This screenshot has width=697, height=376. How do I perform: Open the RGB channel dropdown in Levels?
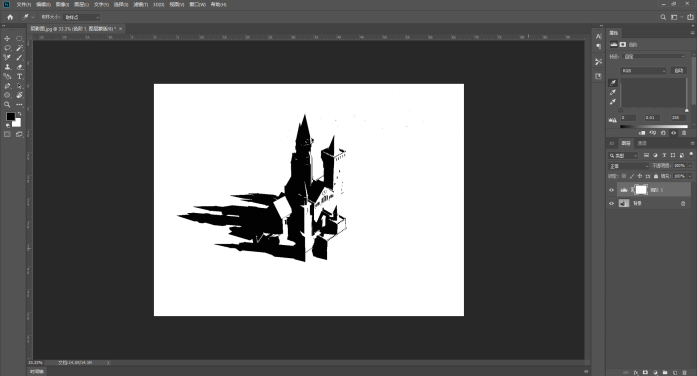click(x=643, y=71)
